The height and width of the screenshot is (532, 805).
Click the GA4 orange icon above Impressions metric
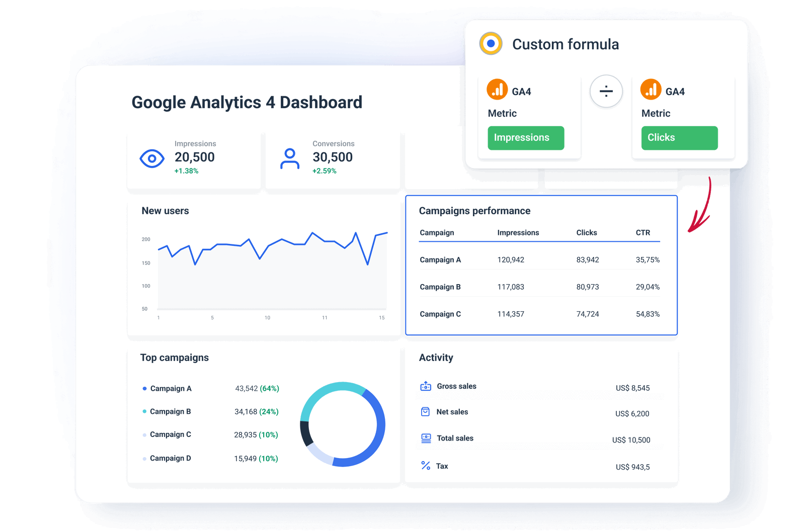coord(498,91)
